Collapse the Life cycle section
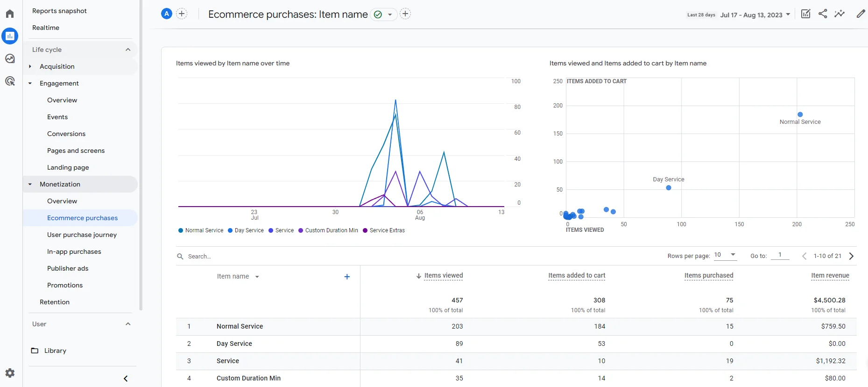The image size is (868, 387). 128,50
